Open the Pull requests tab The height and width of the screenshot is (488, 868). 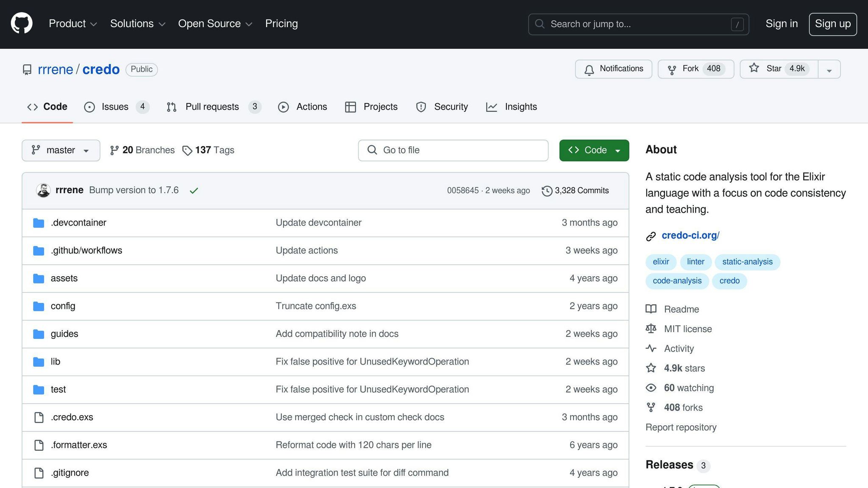pos(212,107)
